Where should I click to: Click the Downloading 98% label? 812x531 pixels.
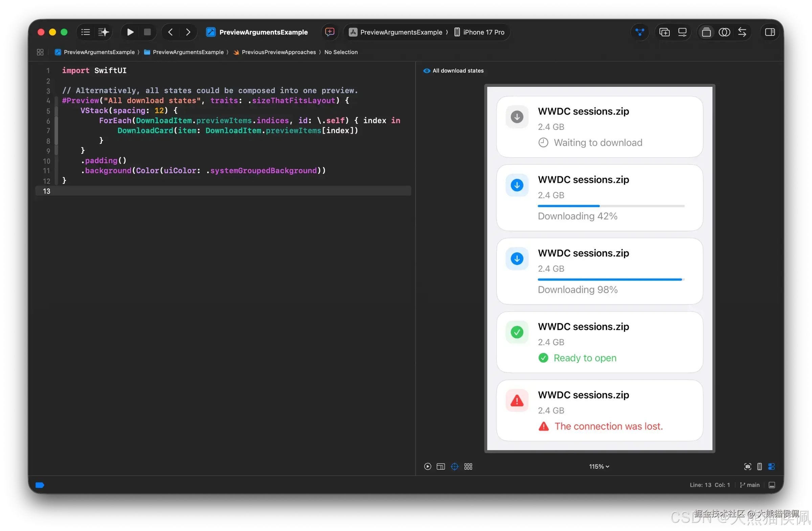(577, 290)
